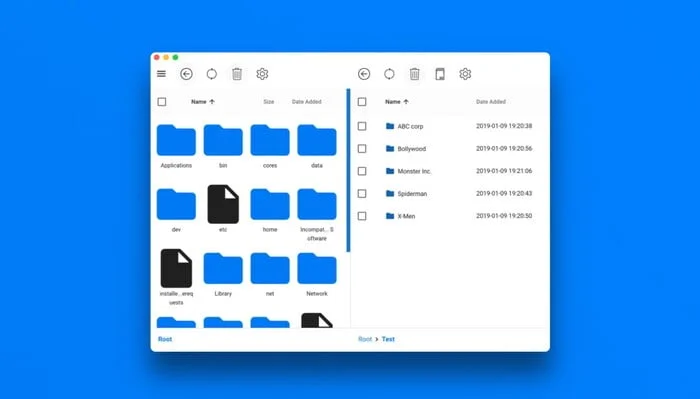Open settings gear in right pane toolbar
The width and height of the screenshot is (700, 399).
[465, 74]
